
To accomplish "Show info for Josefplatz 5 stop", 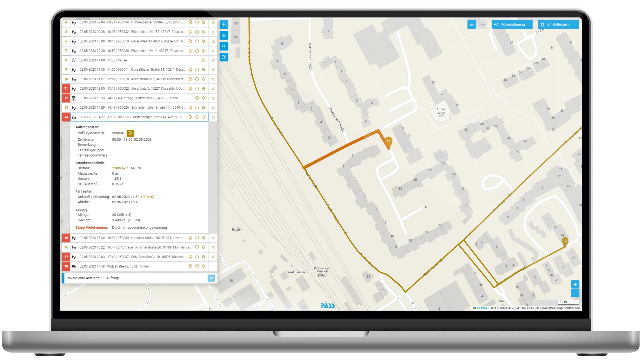I will pyautogui.click(x=197, y=89).
